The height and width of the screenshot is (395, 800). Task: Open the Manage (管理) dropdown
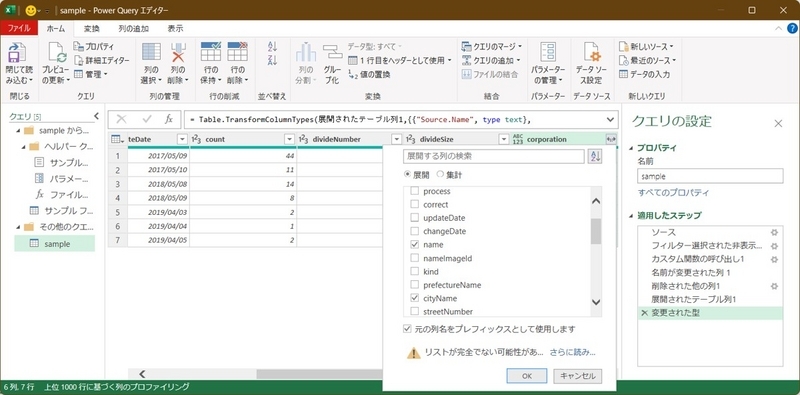click(x=91, y=74)
